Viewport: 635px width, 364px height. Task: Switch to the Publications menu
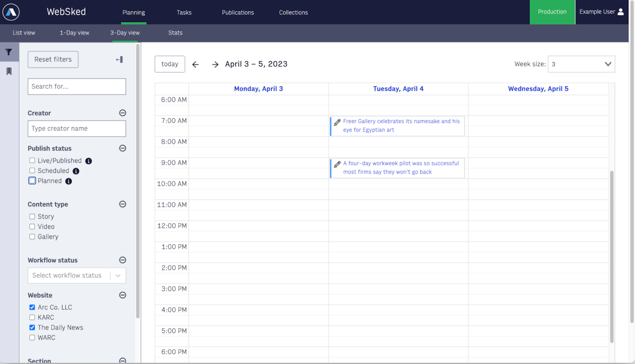pyautogui.click(x=238, y=12)
